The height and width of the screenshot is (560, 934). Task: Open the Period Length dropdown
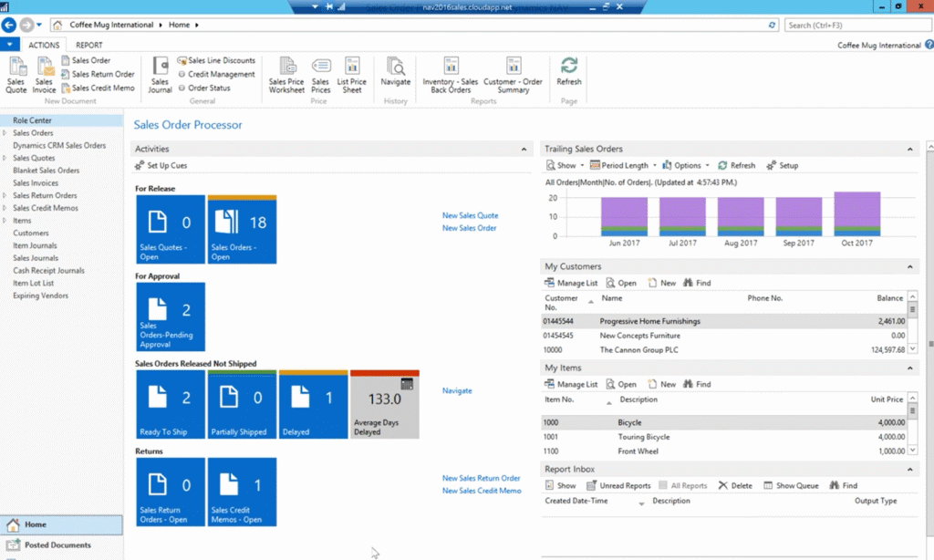click(x=623, y=166)
